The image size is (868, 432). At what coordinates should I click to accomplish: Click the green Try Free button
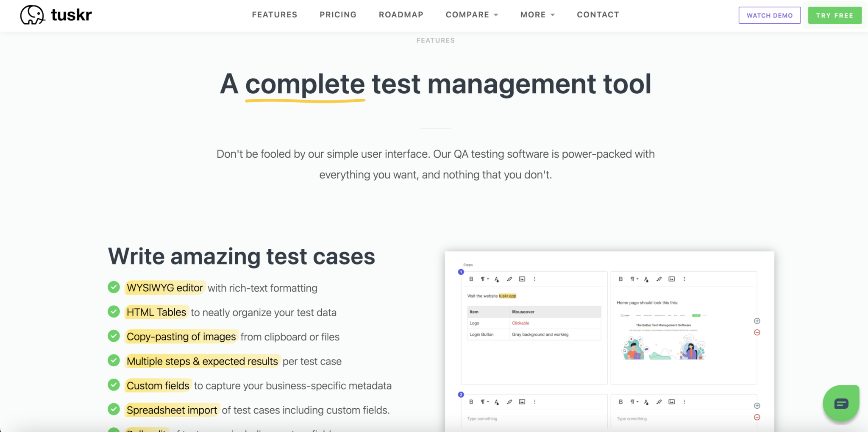coord(835,15)
